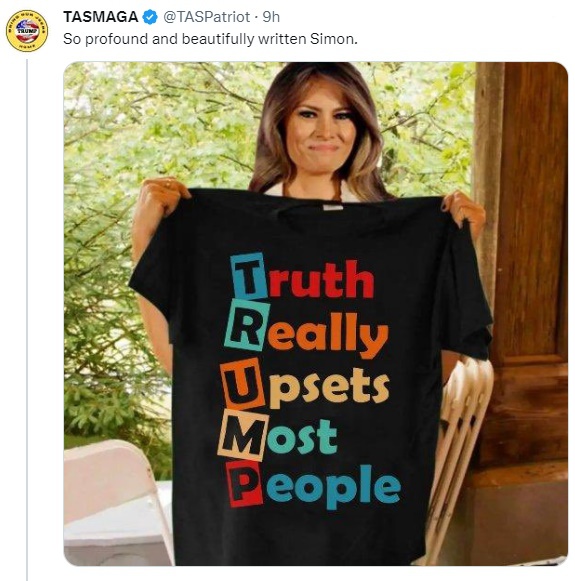Click the red P letter block

245,484
